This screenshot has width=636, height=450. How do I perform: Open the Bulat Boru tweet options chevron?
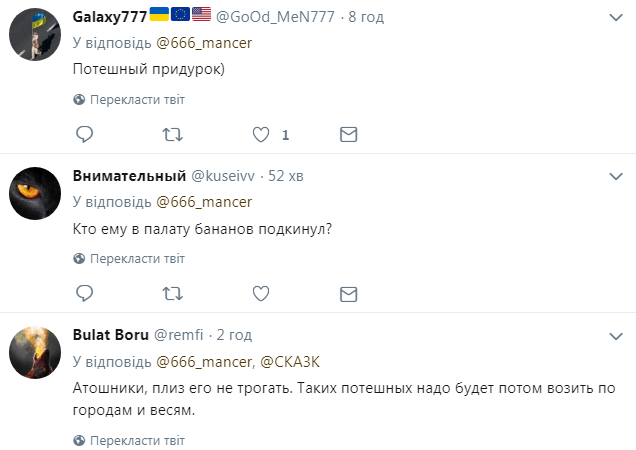[616, 334]
